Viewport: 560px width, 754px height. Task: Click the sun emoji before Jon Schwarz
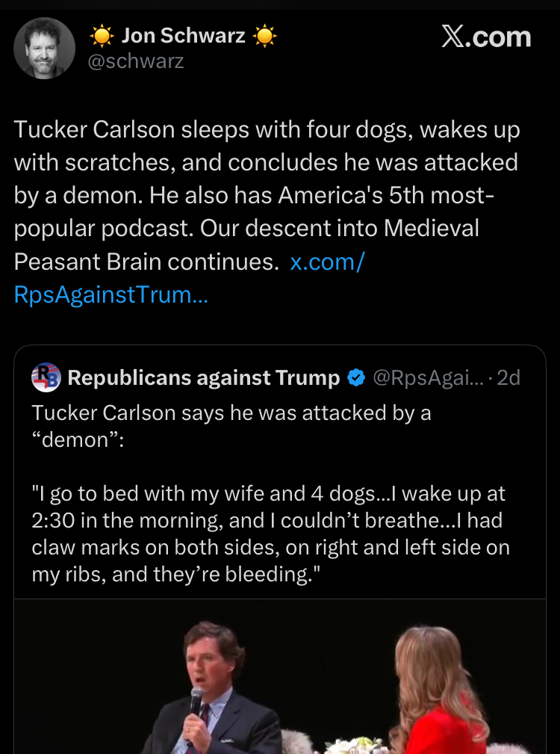102,35
